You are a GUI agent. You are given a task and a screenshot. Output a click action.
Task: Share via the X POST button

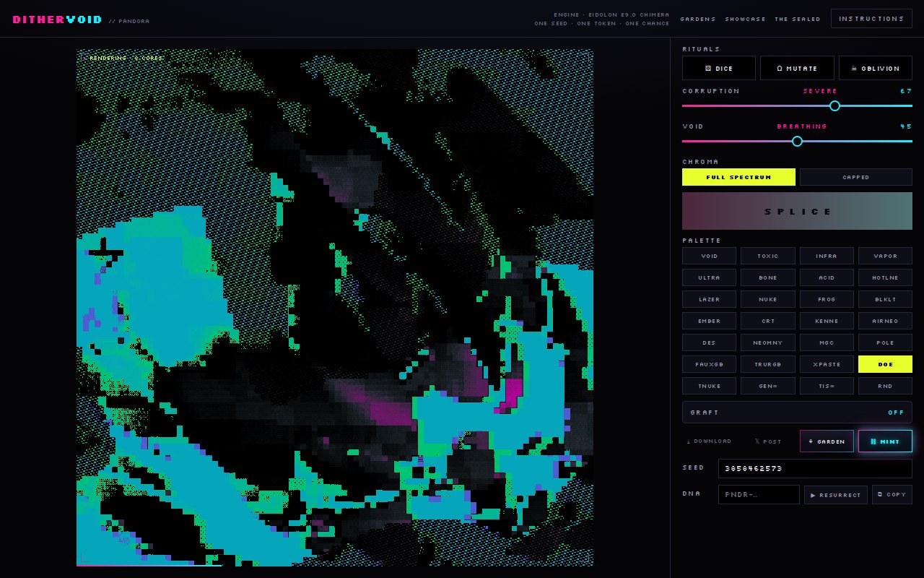point(767,441)
